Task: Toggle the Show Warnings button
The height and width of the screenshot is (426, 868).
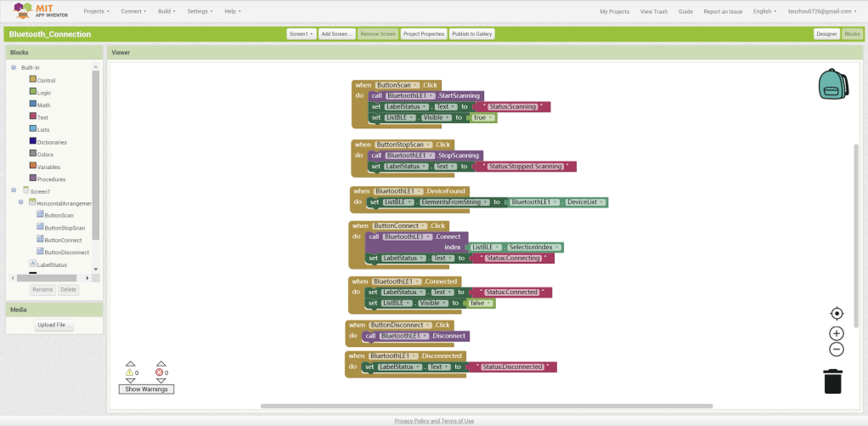Action: click(x=146, y=389)
